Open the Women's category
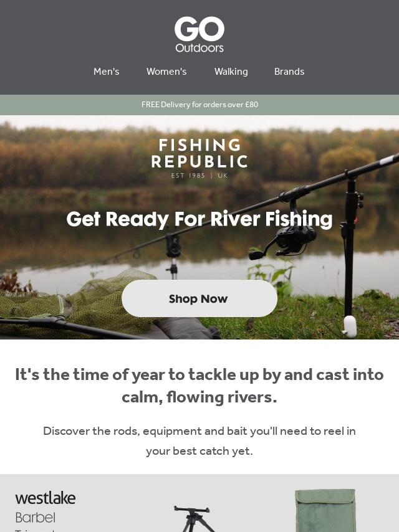The width and height of the screenshot is (399, 532). (x=166, y=72)
